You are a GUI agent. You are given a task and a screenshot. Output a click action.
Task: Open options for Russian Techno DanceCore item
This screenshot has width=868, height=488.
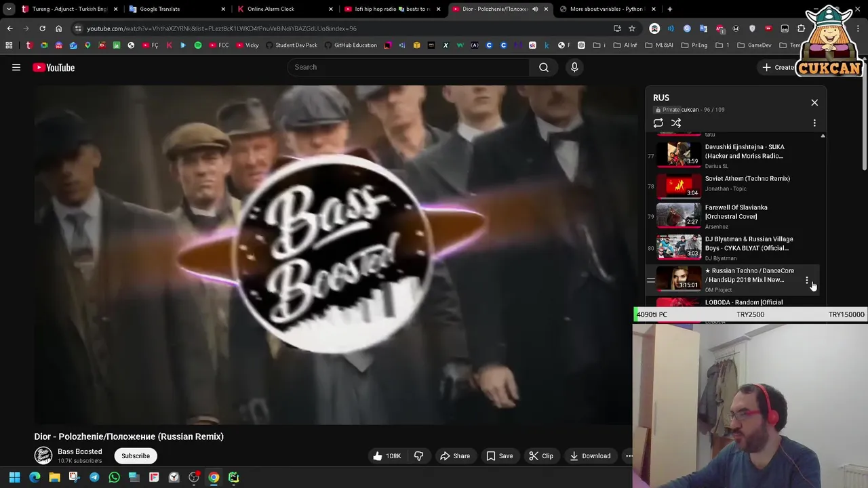(806, 280)
